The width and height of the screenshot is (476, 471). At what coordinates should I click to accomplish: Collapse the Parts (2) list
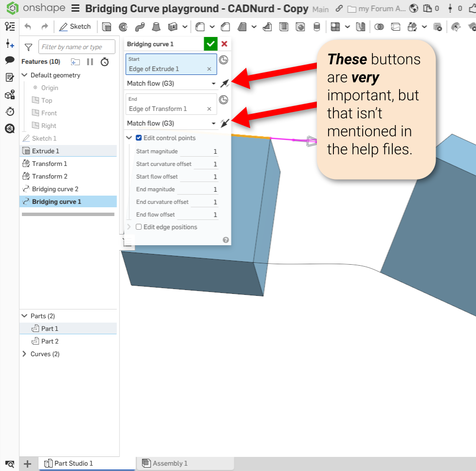[25, 316]
